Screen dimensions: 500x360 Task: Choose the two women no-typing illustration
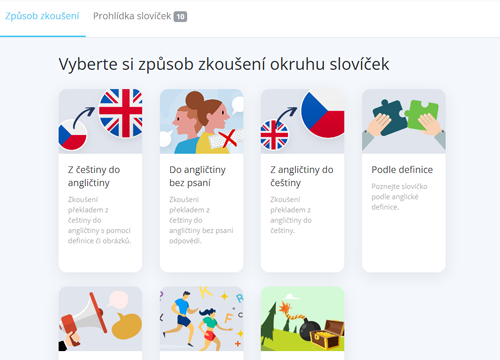click(202, 121)
